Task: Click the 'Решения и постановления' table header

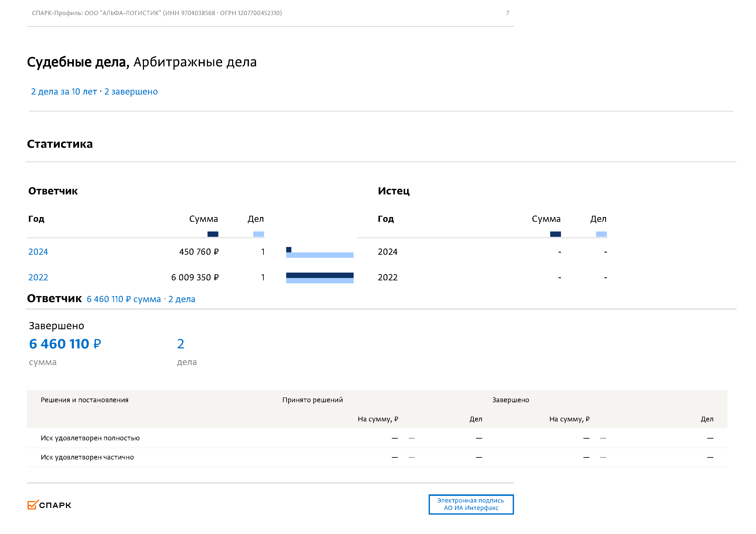Action: click(x=85, y=400)
